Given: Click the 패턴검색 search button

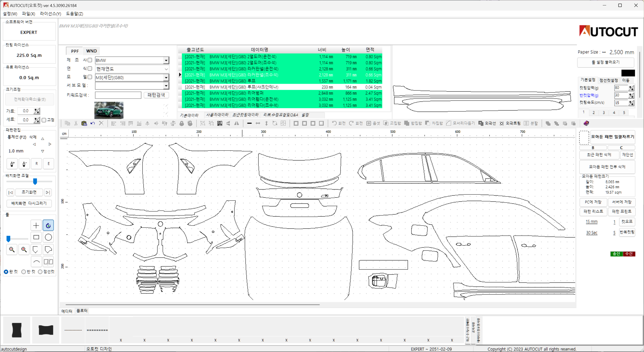Looking at the screenshot, I should point(156,95).
